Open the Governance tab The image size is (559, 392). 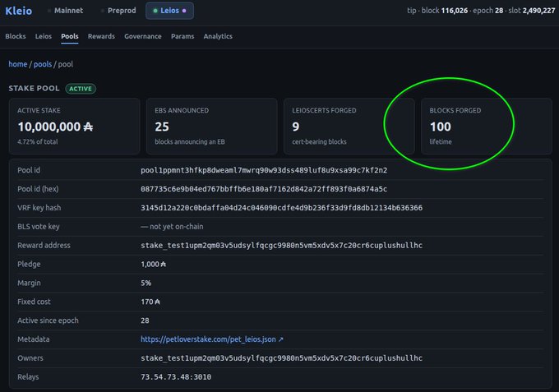click(x=142, y=36)
